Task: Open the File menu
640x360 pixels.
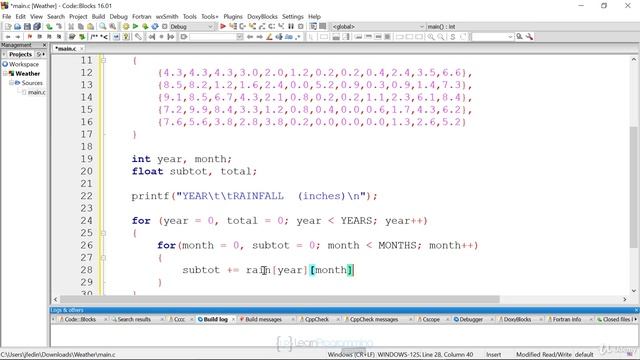Action: 7,16
